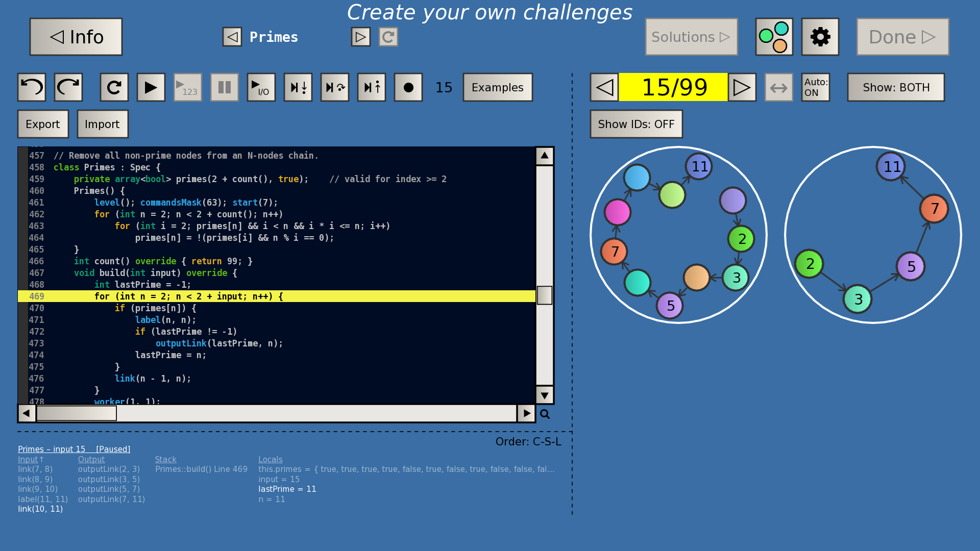
Task: Toggle Show: BOTH view mode
Action: click(x=896, y=87)
